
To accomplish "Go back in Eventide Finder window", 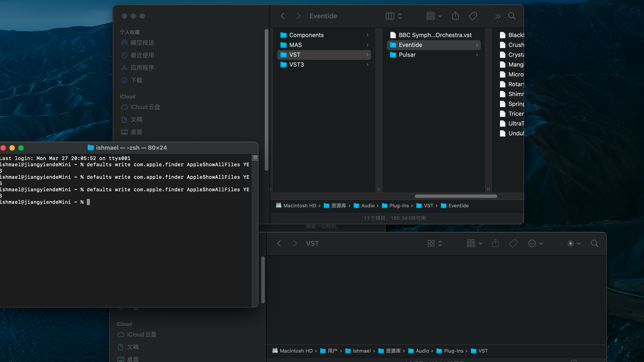I will pos(282,16).
